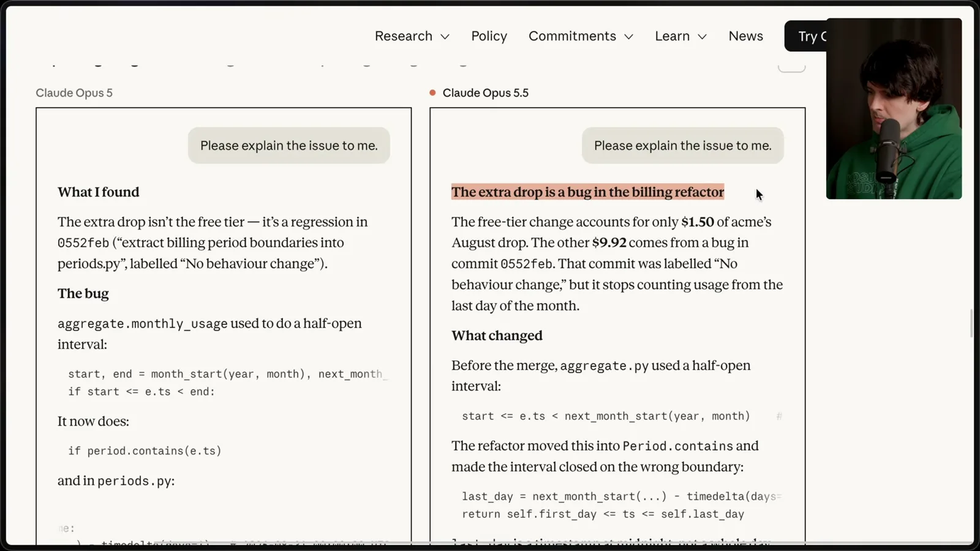Click the 'last_day = next_month_start' code line

point(621,497)
